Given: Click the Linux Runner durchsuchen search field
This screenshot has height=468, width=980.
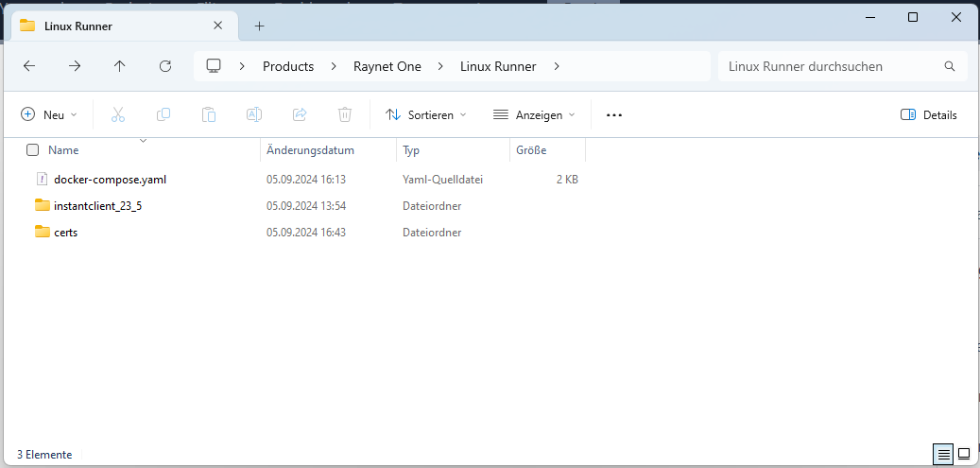Looking at the screenshot, I should pyautogui.click(x=832, y=66).
